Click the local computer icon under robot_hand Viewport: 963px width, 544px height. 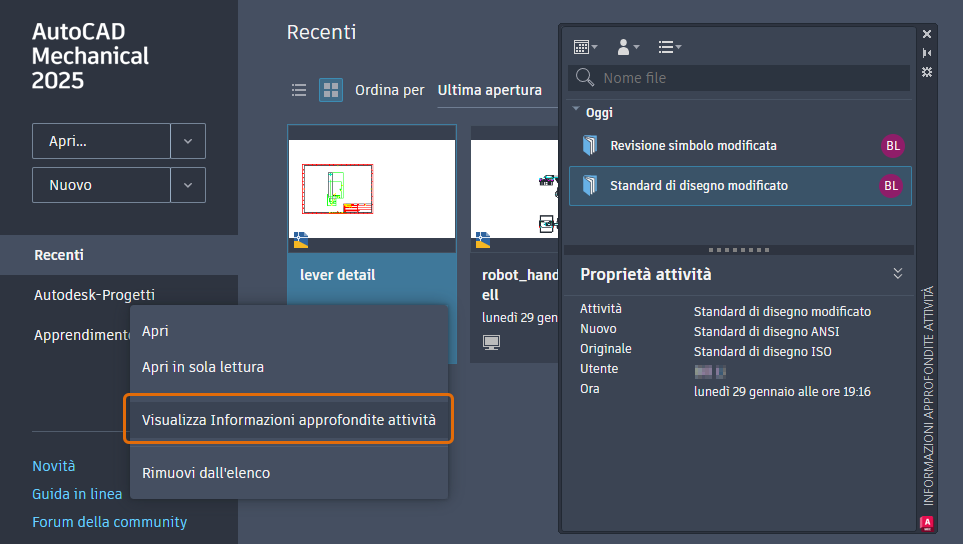pos(491,342)
